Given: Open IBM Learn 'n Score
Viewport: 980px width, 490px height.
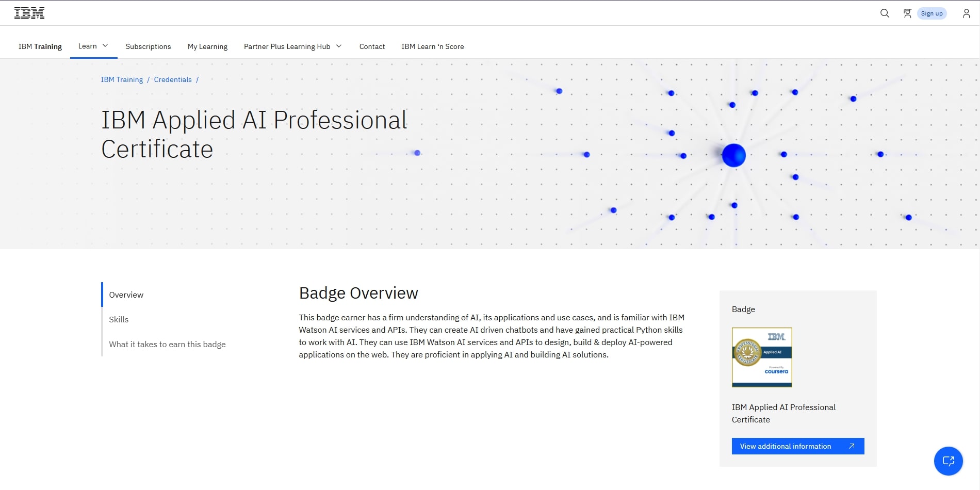Looking at the screenshot, I should (433, 46).
